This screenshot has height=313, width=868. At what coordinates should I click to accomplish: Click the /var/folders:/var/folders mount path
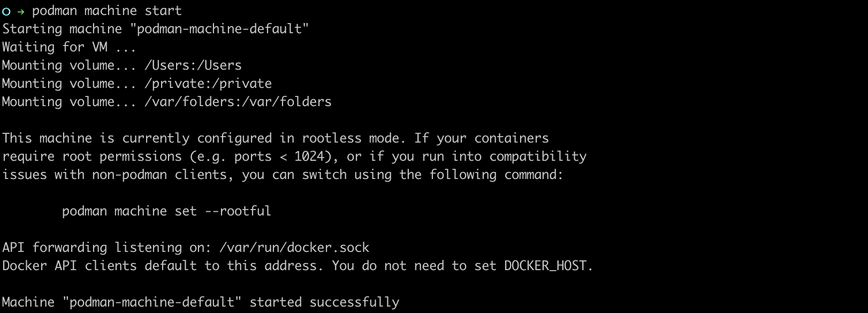(x=238, y=102)
